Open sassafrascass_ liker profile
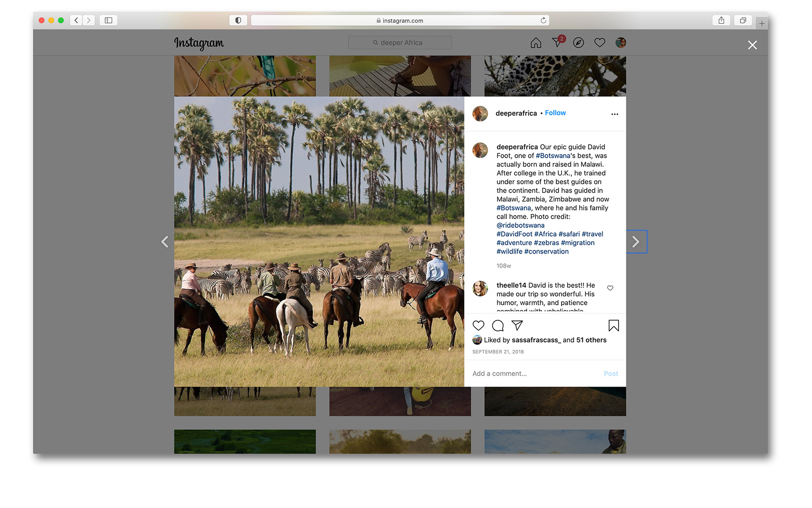The image size is (812, 508). tap(536, 340)
